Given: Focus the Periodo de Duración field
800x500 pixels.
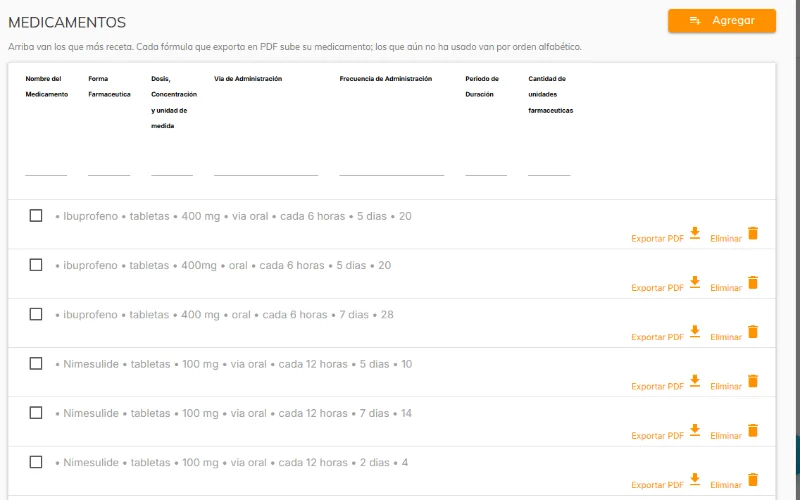Looking at the screenshot, I should (x=486, y=168).
